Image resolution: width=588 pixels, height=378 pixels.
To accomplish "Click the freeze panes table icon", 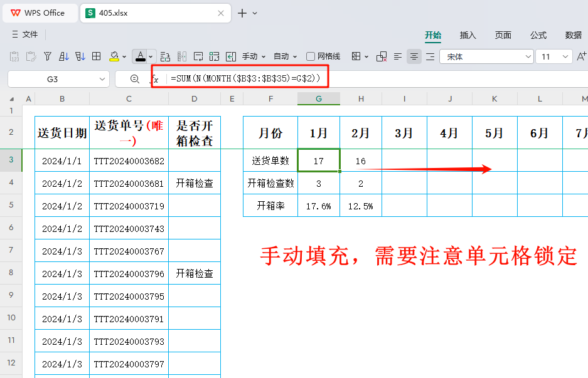I will point(356,56).
